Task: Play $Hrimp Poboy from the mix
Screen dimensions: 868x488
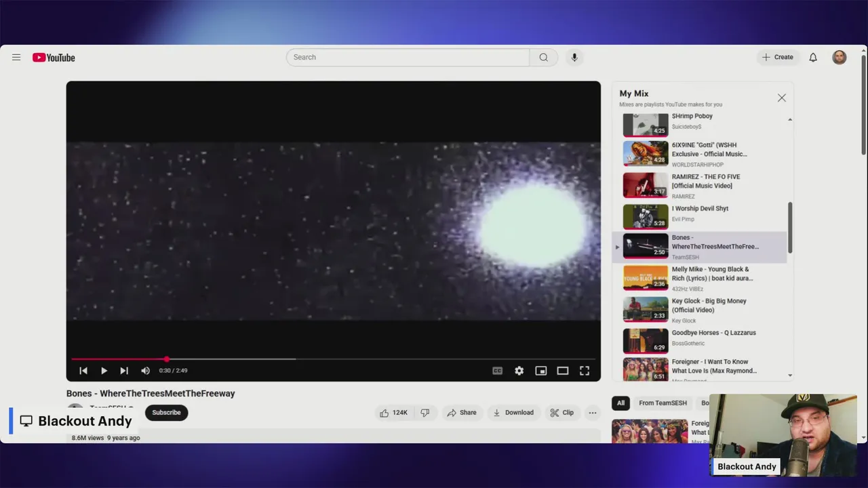Action: pos(701,123)
